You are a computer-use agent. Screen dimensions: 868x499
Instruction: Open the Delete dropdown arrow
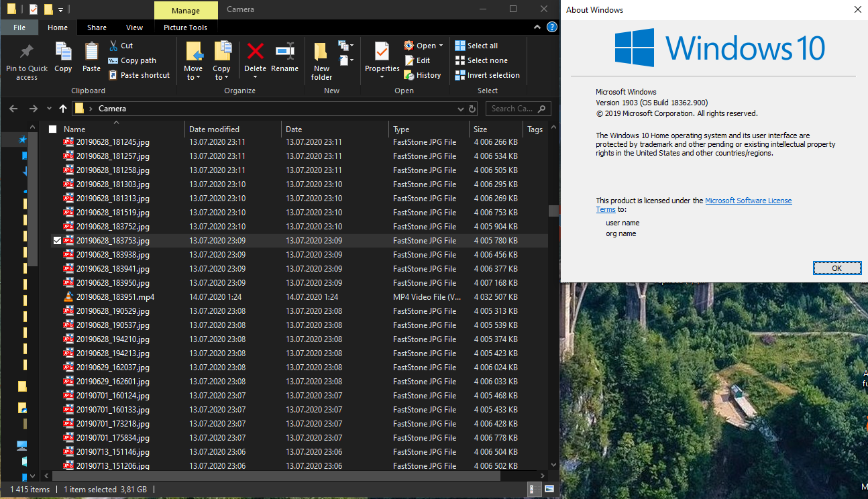tap(256, 77)
